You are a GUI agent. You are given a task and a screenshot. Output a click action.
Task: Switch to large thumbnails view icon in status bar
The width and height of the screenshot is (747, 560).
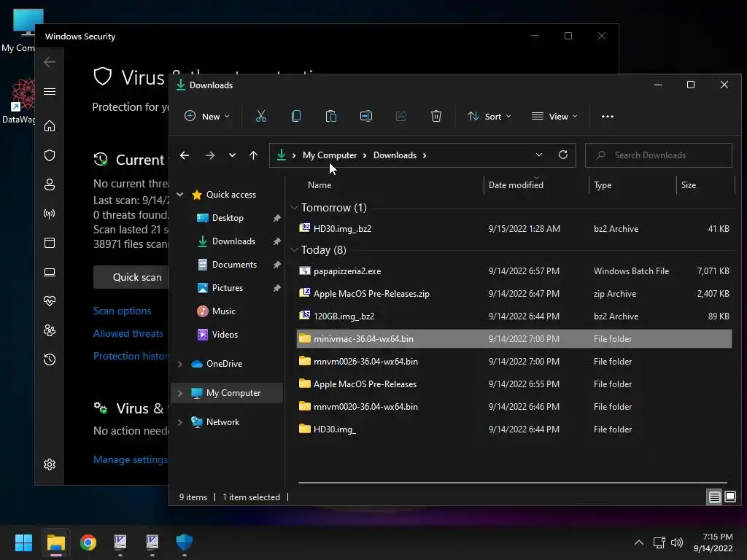tap(729, 497)
